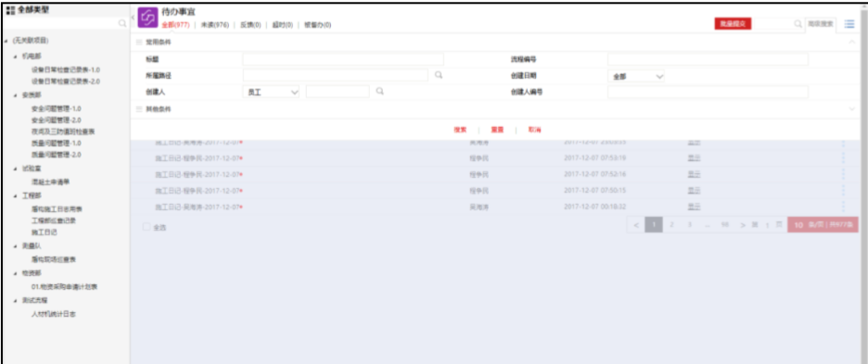Click the magnifier in the top-right search box
868x364 pixels.
tap(798, 24)
